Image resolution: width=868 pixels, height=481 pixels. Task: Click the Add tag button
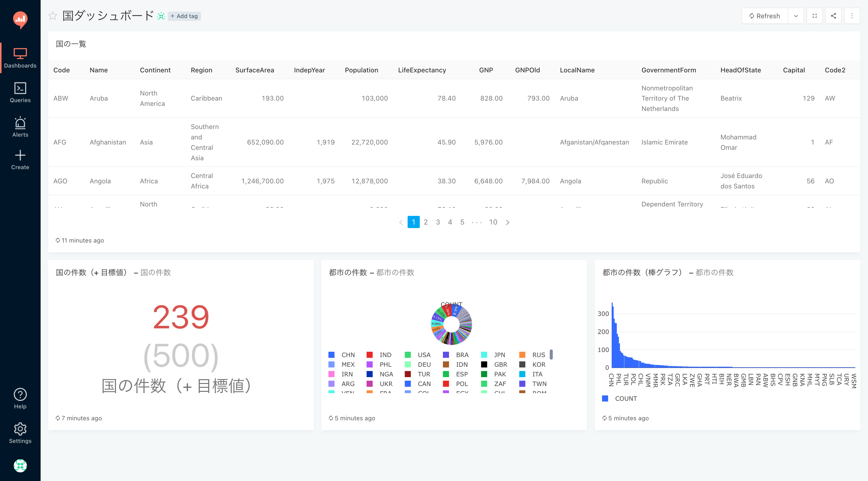184,16
